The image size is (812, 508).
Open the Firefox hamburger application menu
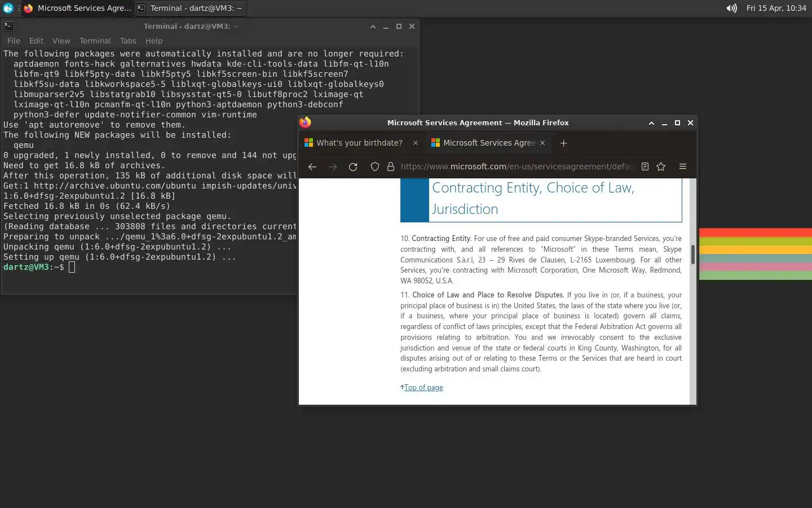pyautogui.click(x=682, y=167)
